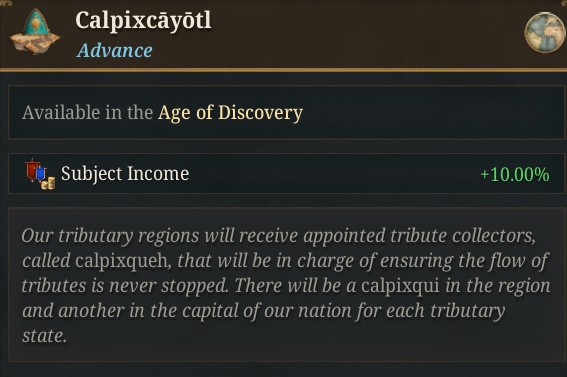
Task: Click the word calpixqueh in description
Action: (123, 261)
